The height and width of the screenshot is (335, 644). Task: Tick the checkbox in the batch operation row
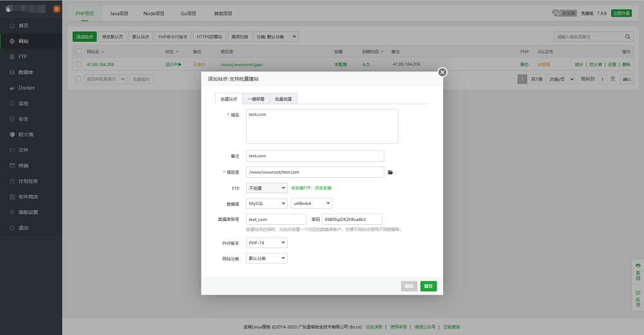click(79, 79)
